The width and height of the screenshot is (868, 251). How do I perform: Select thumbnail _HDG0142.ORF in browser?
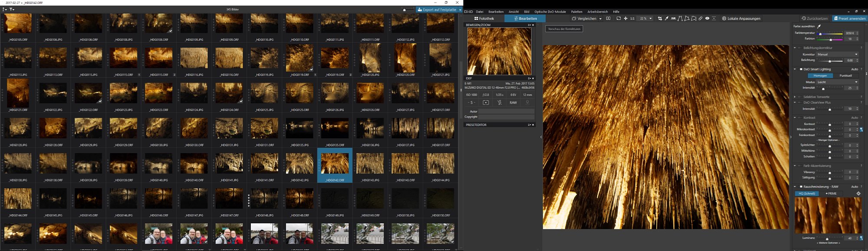point(335,165)
